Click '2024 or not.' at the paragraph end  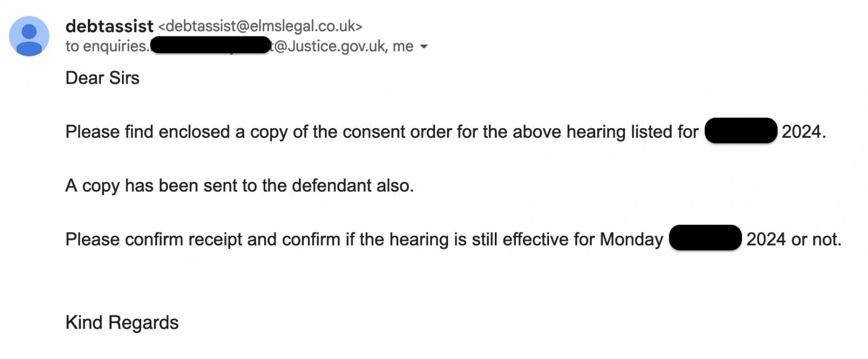point(794,240)
